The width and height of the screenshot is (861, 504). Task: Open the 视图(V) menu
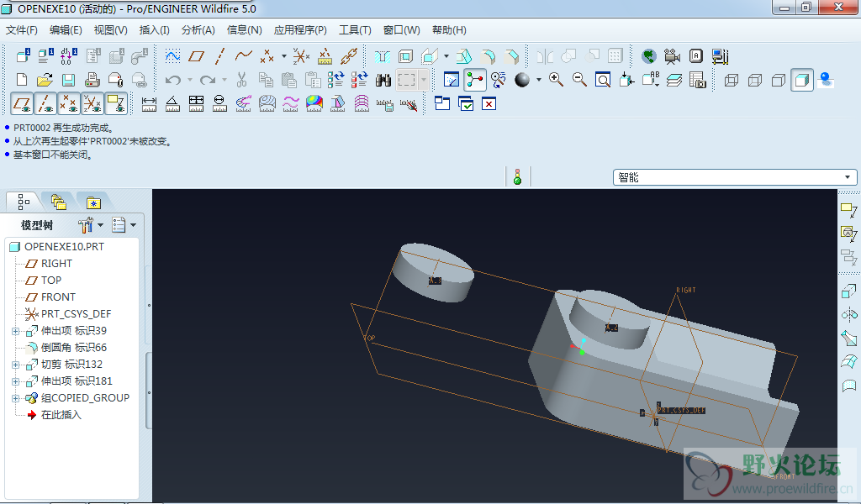[x=110, y=30]
